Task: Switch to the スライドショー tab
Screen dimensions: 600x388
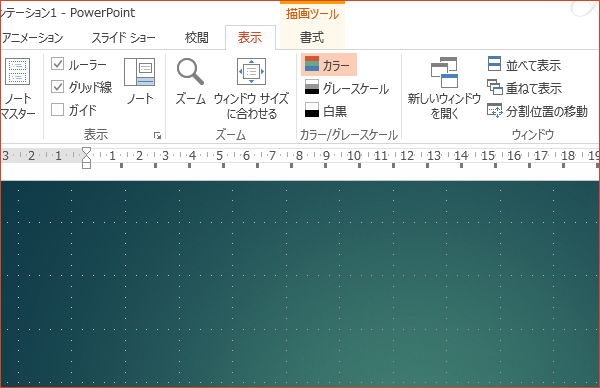Action: tap(123, 38)
